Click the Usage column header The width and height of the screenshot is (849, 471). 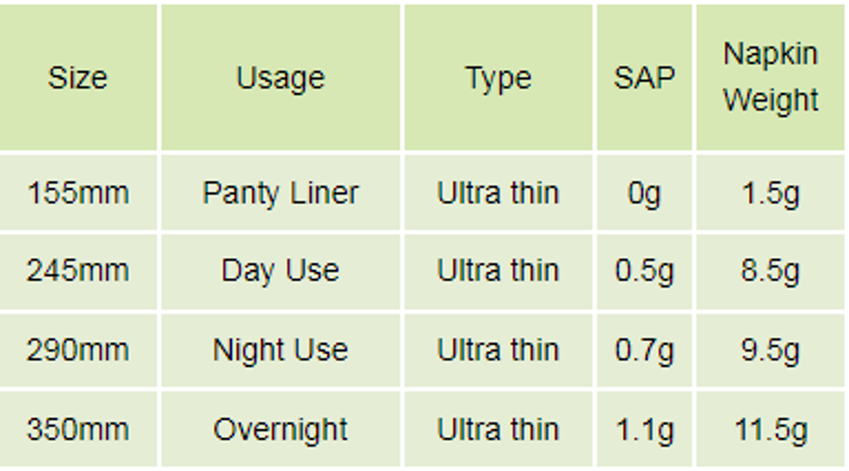pos(280,78)
